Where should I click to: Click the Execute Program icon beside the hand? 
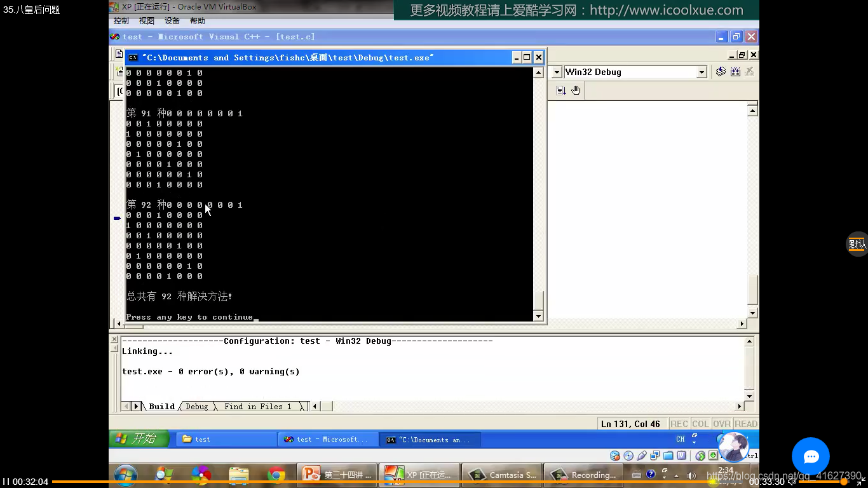561,90
